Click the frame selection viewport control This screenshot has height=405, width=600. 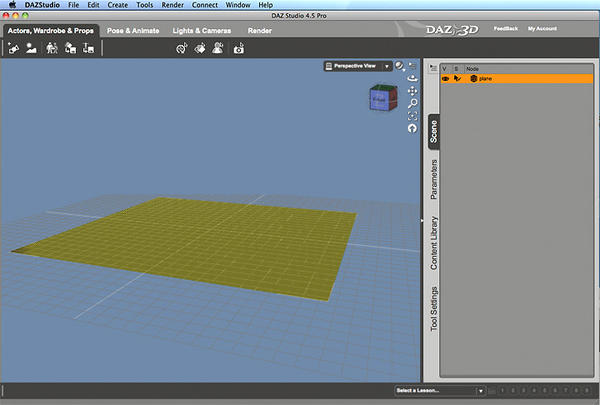tap(412, 116)
